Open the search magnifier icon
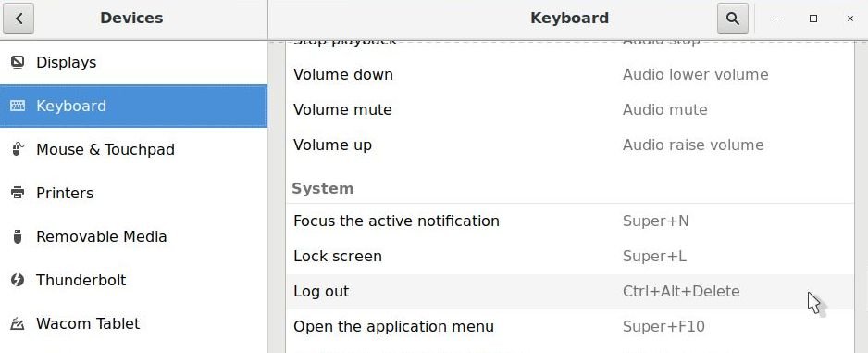 tap(732, 19)
